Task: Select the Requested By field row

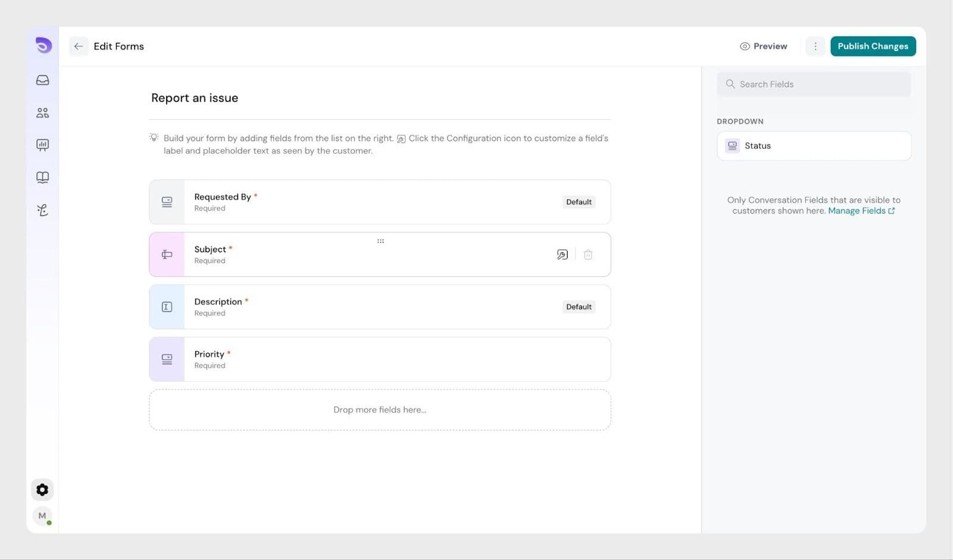Action: [x=379, y=202]
